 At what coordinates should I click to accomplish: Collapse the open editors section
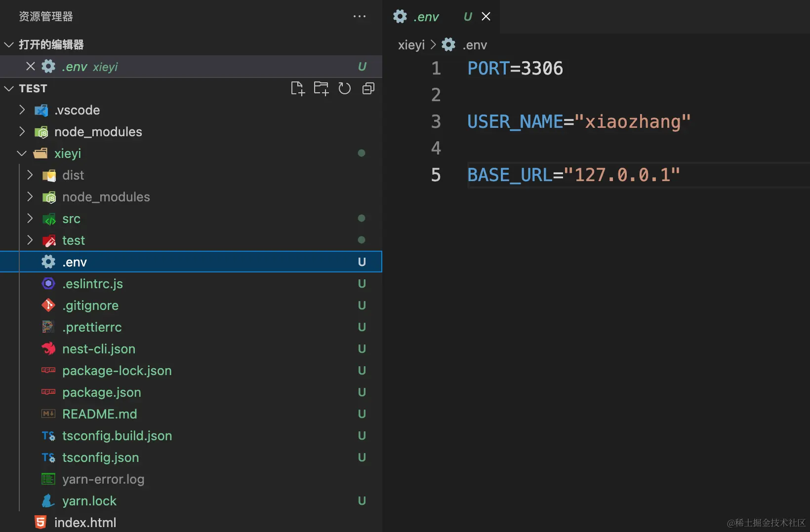pyautogui.click(x=9, y=45)
